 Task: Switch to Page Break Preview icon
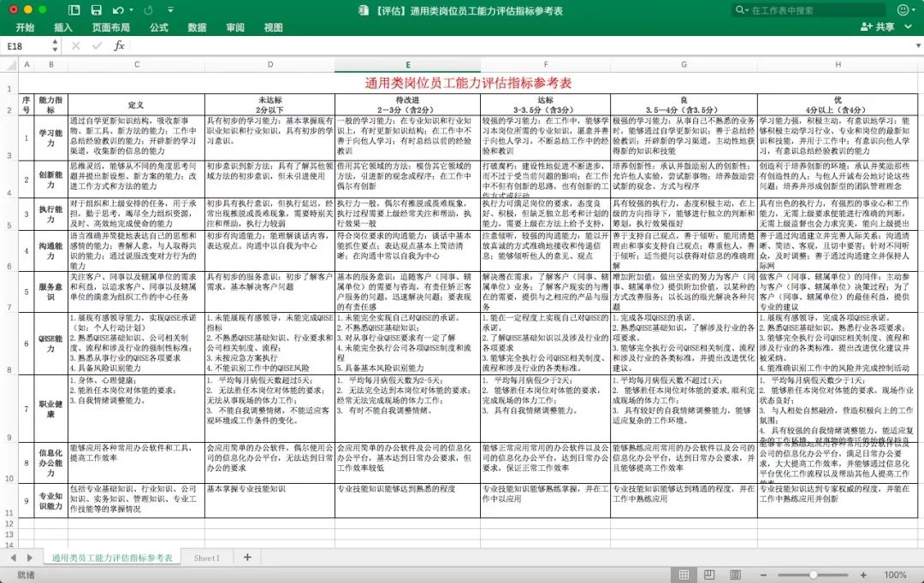tap(736, 574)
